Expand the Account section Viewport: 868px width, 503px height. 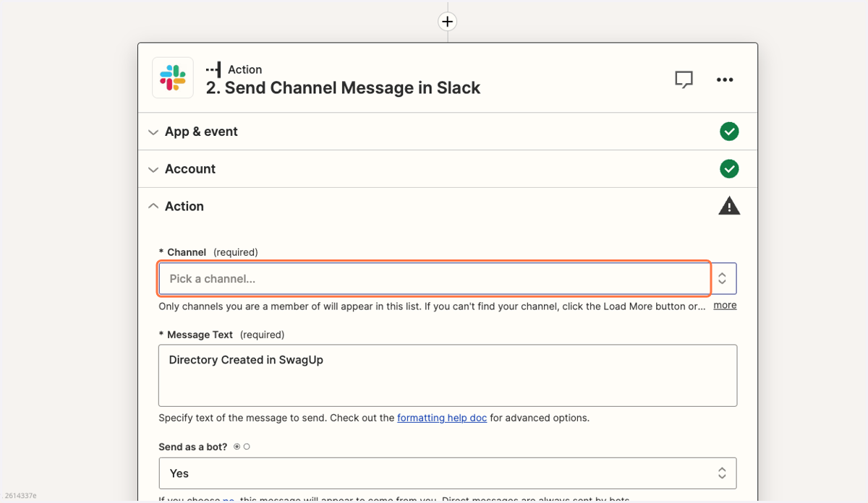point(448,169)
